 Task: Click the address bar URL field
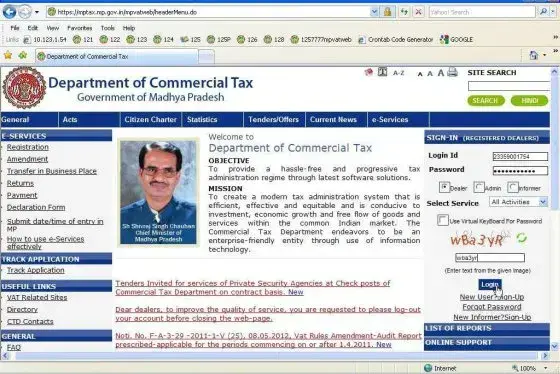(209, 12)
